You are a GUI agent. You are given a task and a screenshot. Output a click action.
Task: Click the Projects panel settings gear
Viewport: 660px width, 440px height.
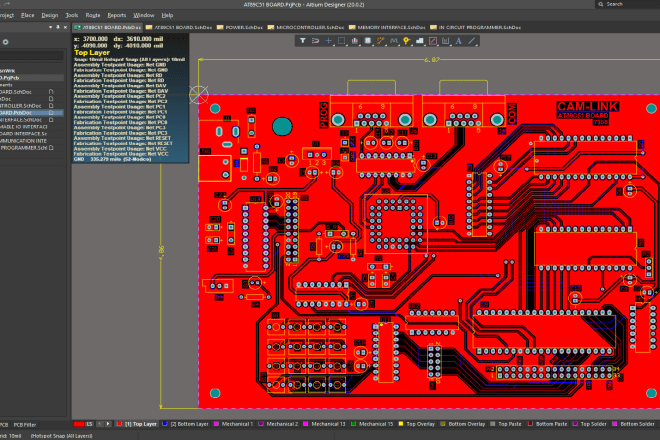(5, 42)
